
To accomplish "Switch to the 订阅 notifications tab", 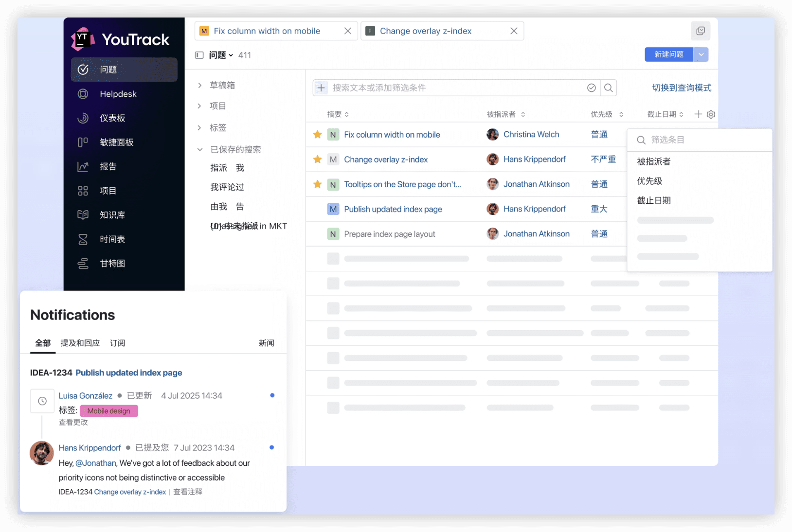I will [x=117, y=343].
